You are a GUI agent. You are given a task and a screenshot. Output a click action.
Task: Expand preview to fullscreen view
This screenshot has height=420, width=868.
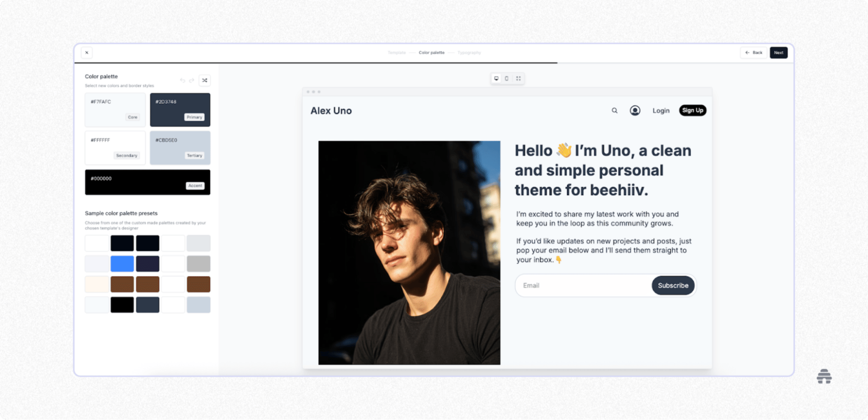pyautogui.click(x=518, y=78)
